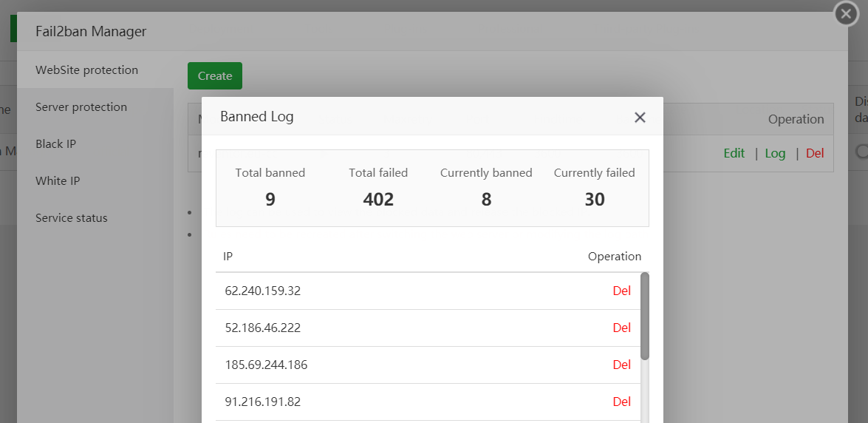Screen dimensions: 868x423
Task: Click the Currently failed value 30
Action: pos(595,200)
